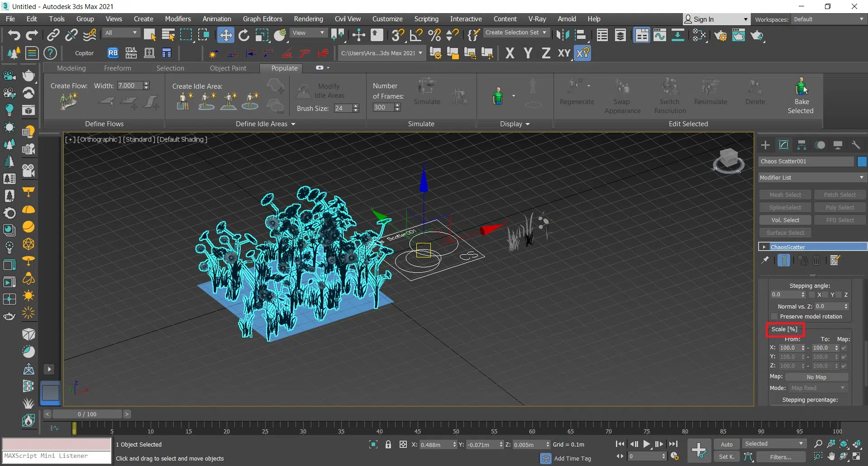
Task: Open the Rendering menu
Action: [x=308, y=19]
